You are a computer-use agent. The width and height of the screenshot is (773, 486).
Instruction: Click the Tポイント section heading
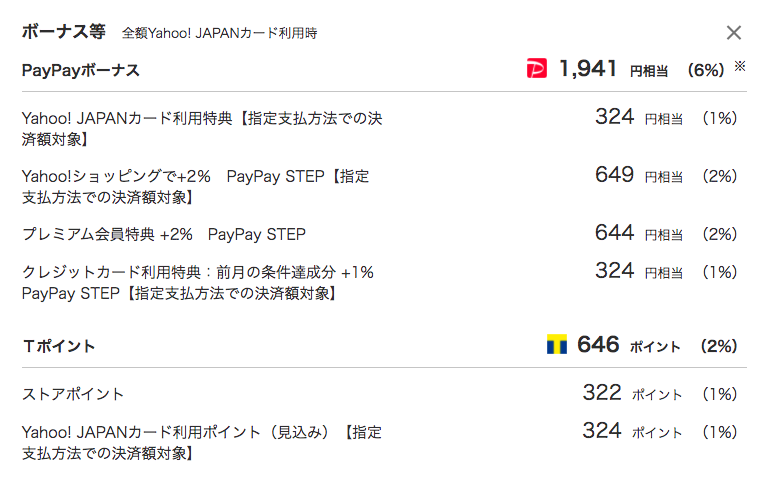click(59, 346)
